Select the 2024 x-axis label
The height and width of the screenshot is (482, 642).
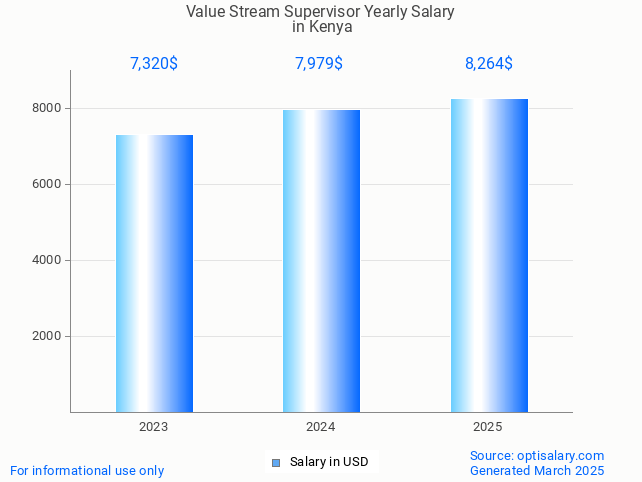[321, 427]
